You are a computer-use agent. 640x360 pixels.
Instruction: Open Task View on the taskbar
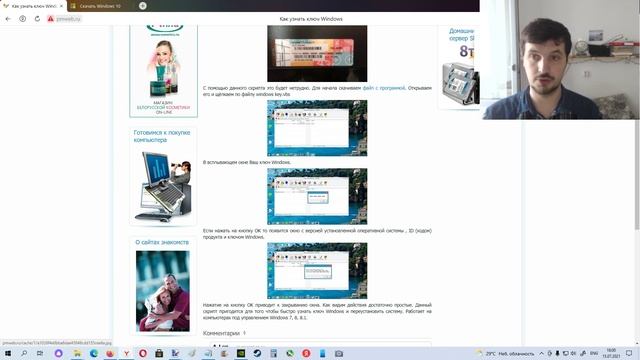coord(40,353)
